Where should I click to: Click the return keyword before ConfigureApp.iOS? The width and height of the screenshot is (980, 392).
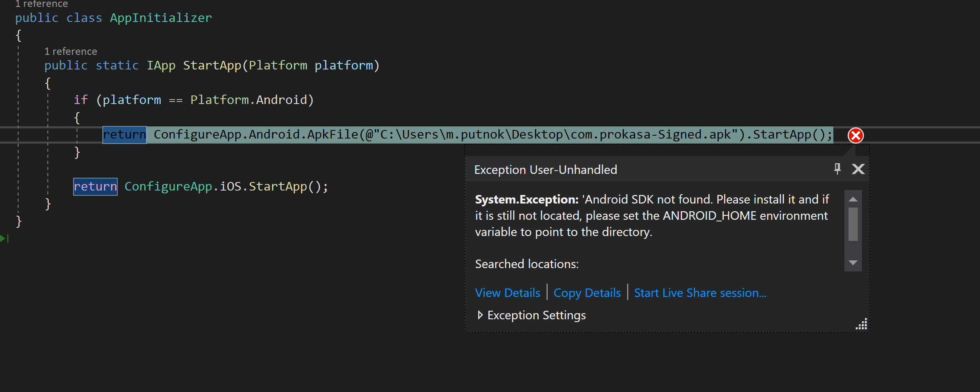95,186
